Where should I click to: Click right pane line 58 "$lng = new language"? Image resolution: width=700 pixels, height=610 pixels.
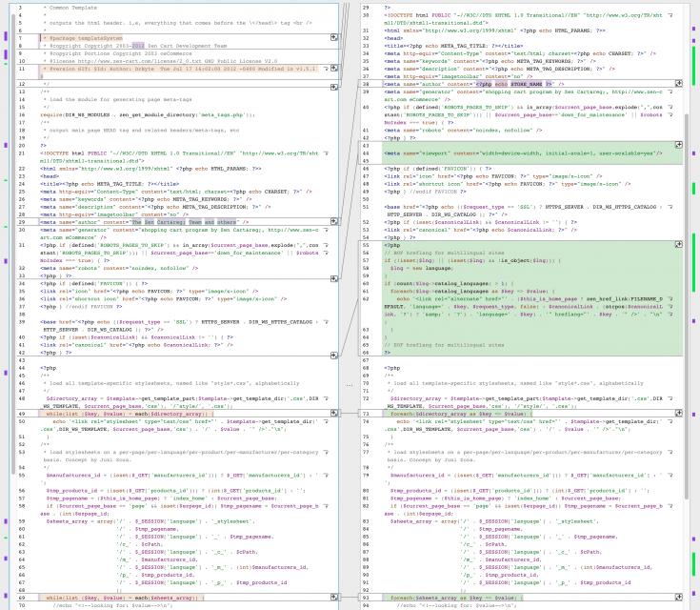point(421,268)
